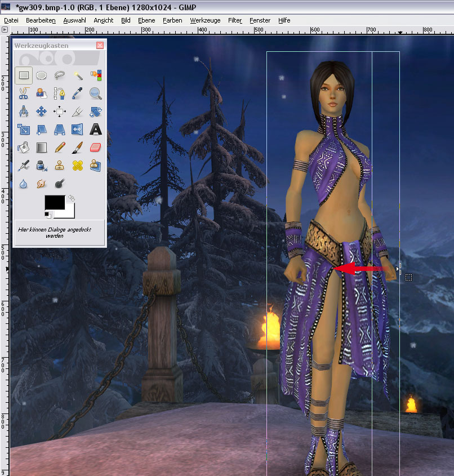Viewport: 454px width, 476px height.
Task: Close the Werkzeugkasten toolbox panel
Action: coord(100,45)
